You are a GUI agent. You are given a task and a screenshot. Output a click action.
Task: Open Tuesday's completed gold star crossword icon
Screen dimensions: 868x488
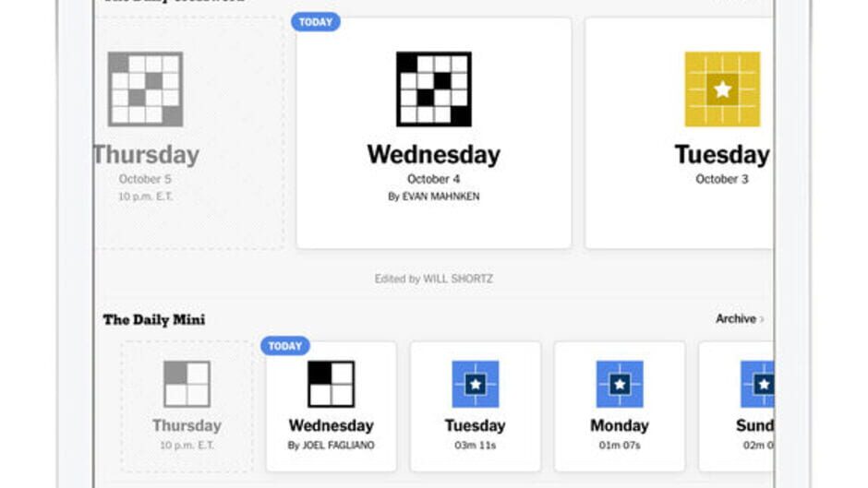pos(722,89)
